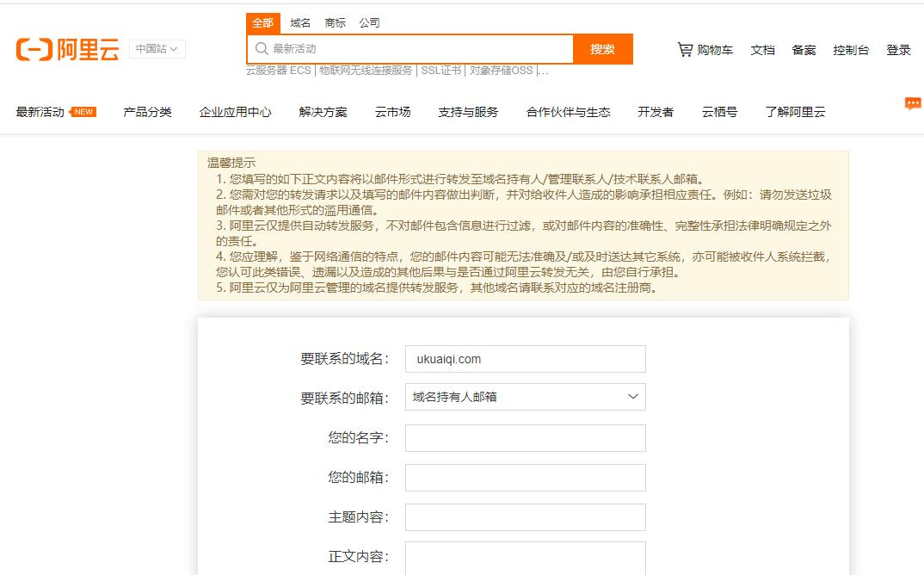Click the 登录 login link
The width and height of the screenshot is (924, 575).
[898, 50]
